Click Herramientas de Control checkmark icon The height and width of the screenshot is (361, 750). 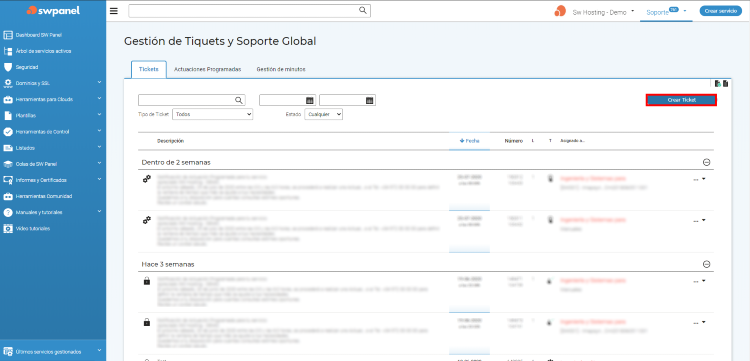pyautogui.click(x=8, y=131)
